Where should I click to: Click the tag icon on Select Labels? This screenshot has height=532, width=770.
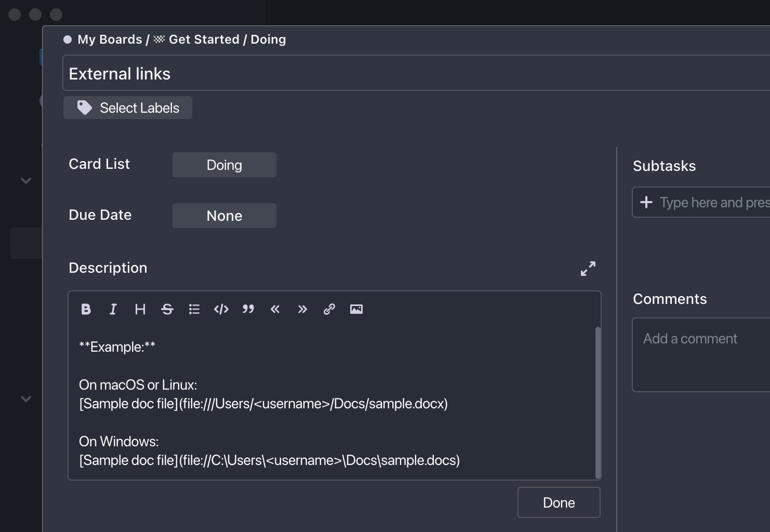[84, 108]
